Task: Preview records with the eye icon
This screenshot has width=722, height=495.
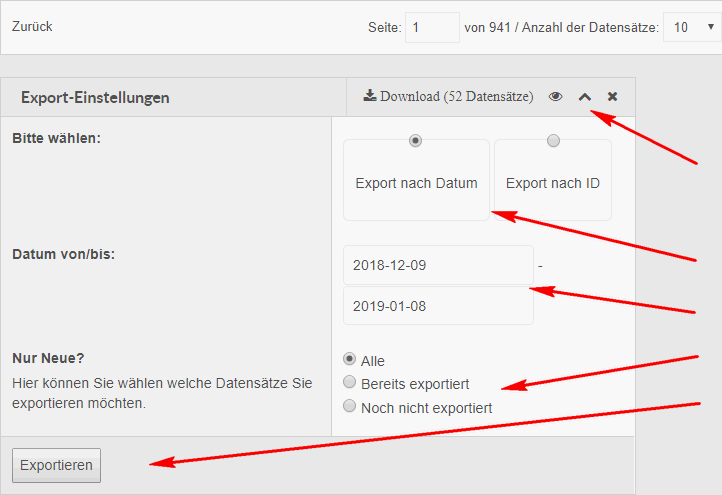Action: point(556,97)
